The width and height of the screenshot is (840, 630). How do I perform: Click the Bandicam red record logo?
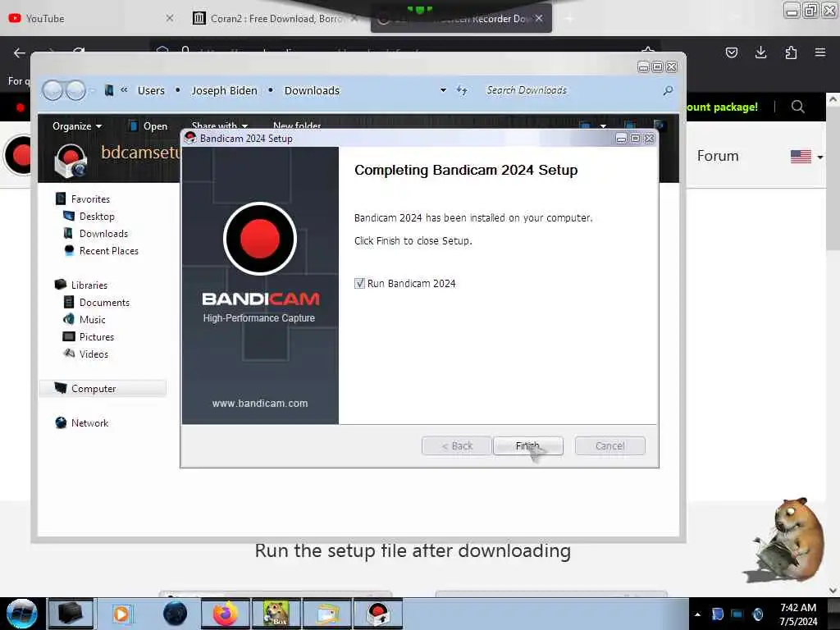click(260, 239)
